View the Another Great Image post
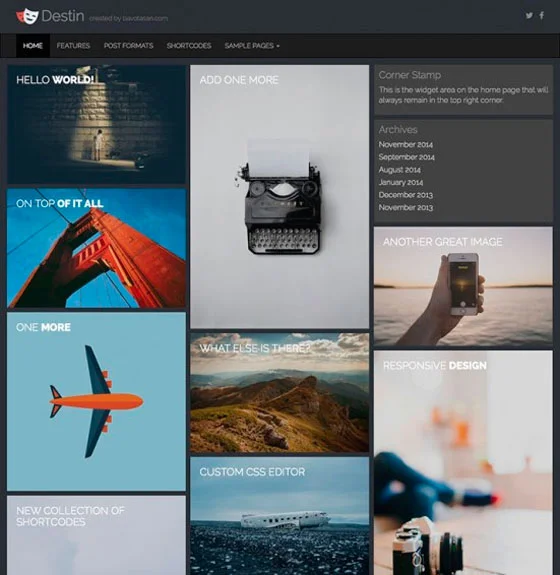This screenshot has width=560, height=575. (463, 286)
